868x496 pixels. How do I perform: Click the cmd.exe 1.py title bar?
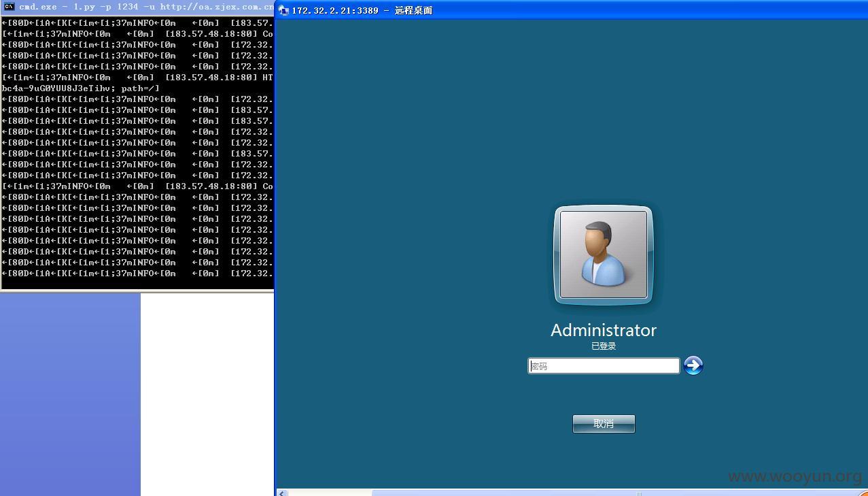137,7
